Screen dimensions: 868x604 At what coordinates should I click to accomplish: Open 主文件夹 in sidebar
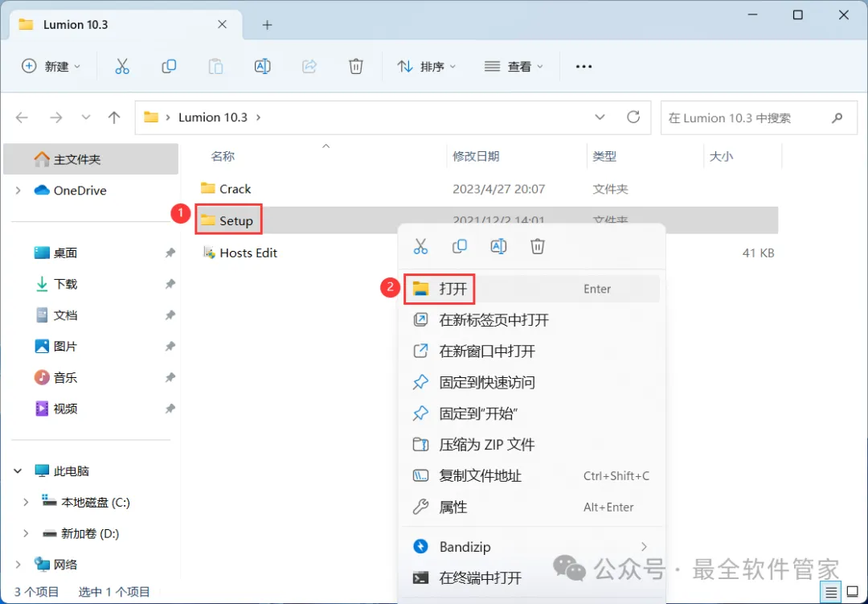point(91,159)
